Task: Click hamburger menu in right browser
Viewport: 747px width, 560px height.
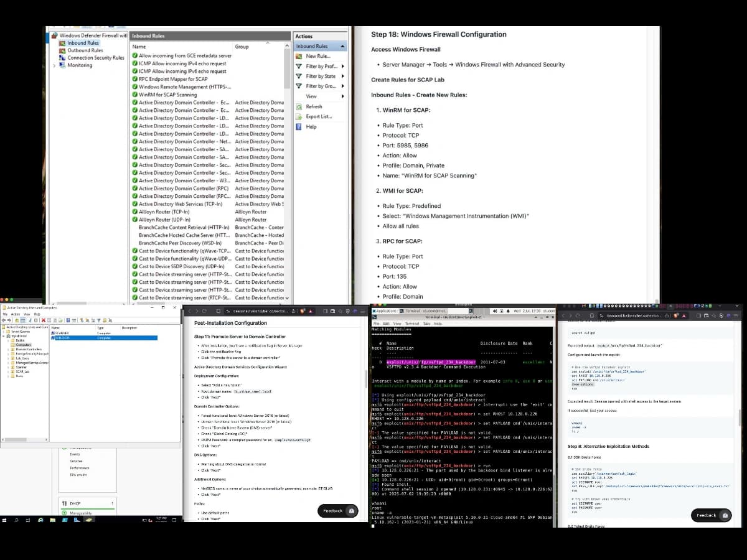Action: coord(736,315)
